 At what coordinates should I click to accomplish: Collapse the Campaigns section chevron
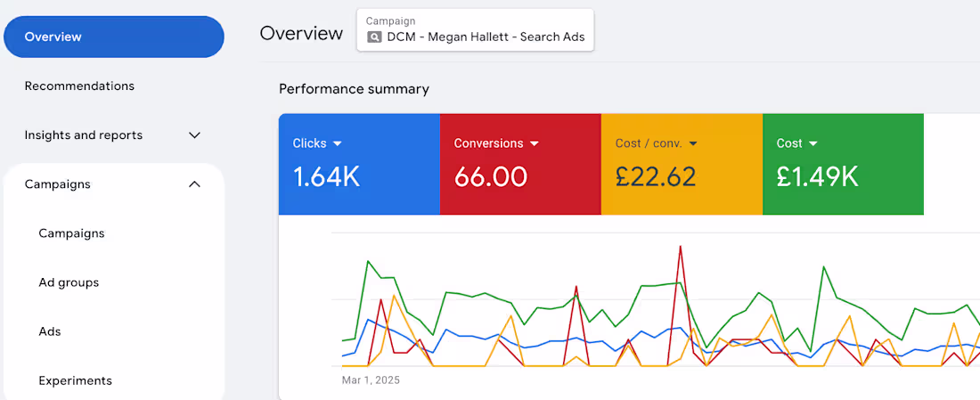tap(194, 184)
